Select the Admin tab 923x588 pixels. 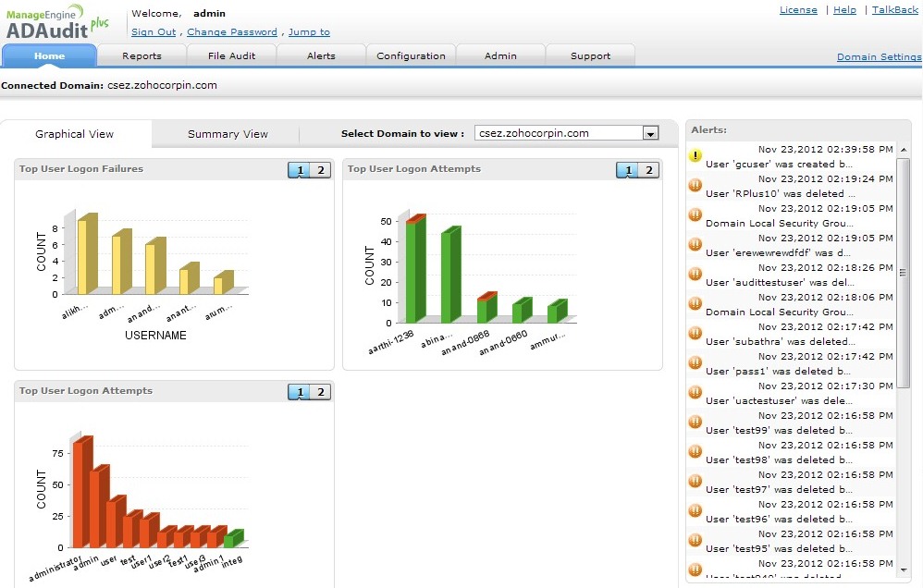point(500,55)
